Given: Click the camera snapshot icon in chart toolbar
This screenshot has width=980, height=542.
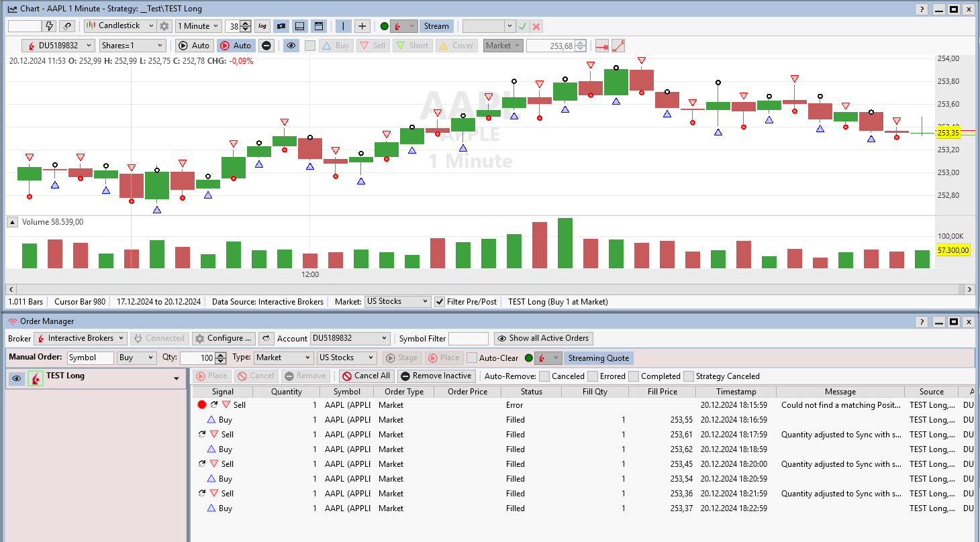Looking at the screenshot, I should coord(281,26).
